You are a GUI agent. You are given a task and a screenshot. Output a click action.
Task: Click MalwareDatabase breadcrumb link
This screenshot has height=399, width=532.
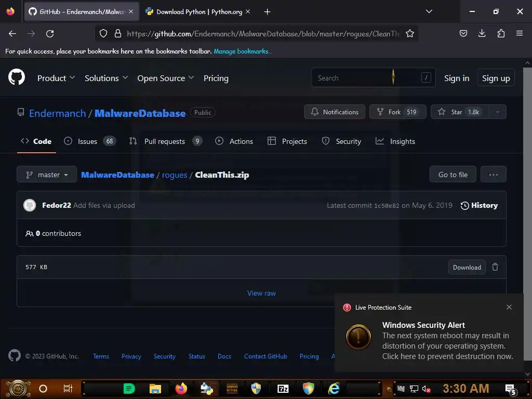tap(117, 175)
